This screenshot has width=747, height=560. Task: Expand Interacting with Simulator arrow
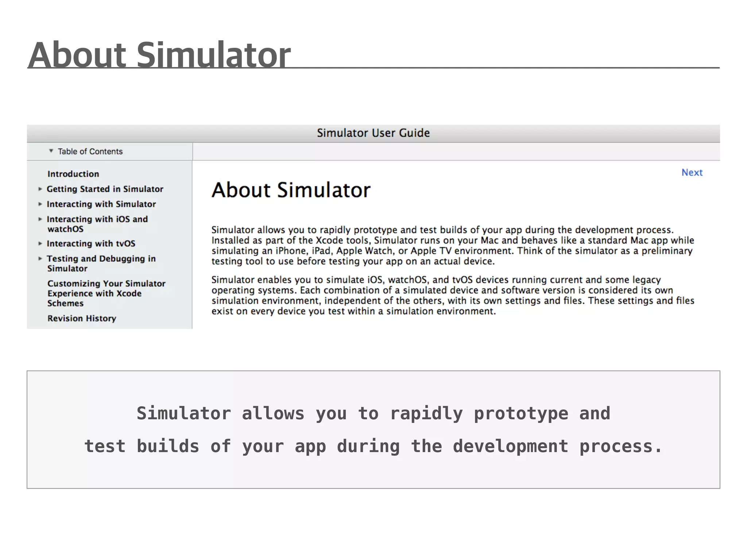coord(40,204)
